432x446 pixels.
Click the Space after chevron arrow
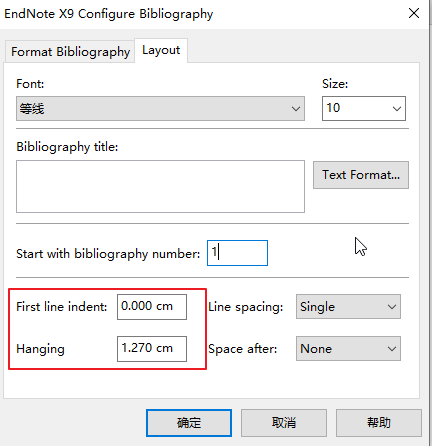[392, 349]
